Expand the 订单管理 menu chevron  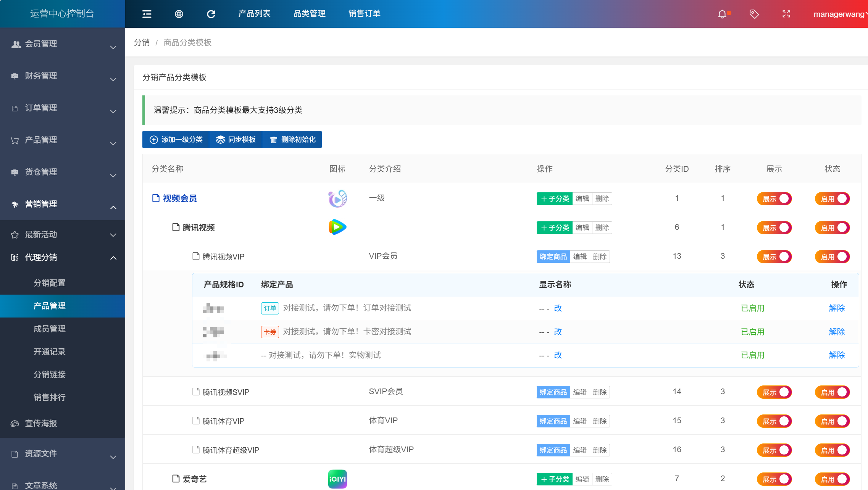click(x=113, y=111)
